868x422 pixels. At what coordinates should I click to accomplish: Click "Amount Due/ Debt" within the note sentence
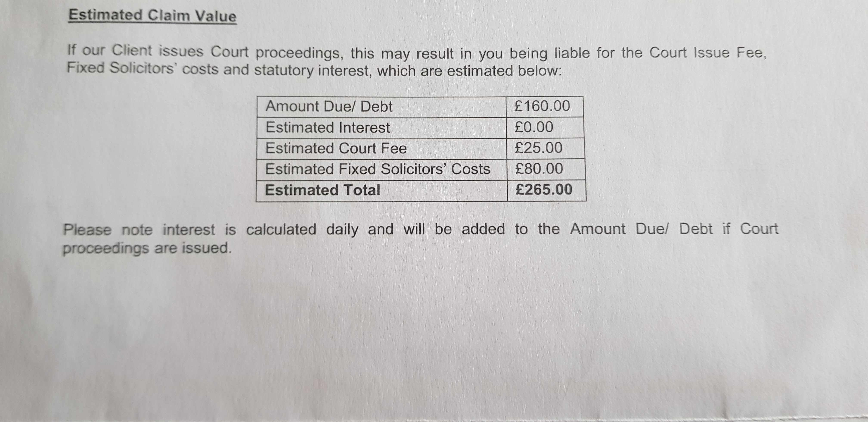coord(641,229)
